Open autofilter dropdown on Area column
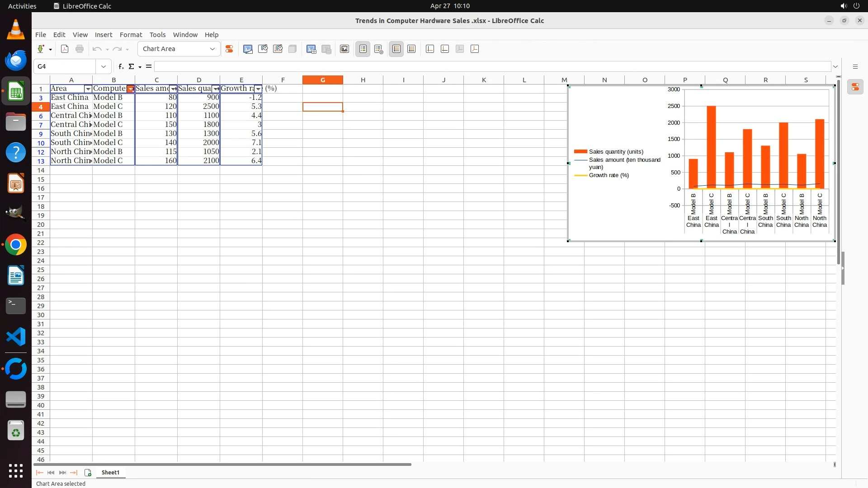 88,89
